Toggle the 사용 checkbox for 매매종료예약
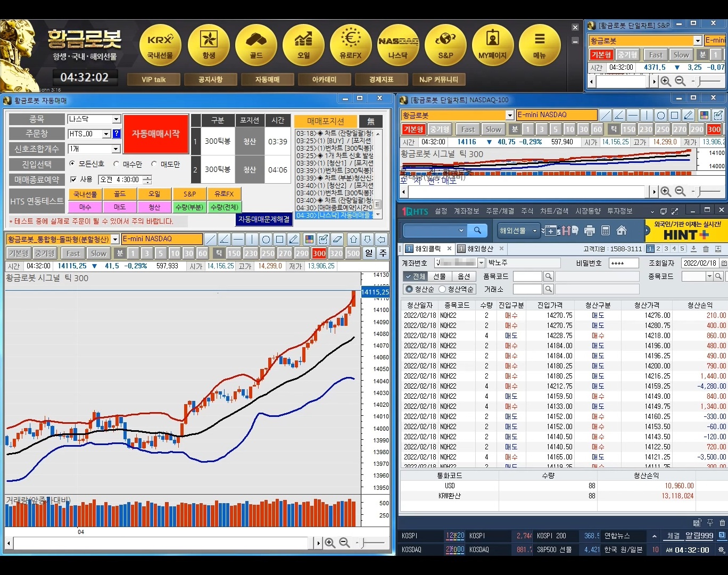 point(73,179)
